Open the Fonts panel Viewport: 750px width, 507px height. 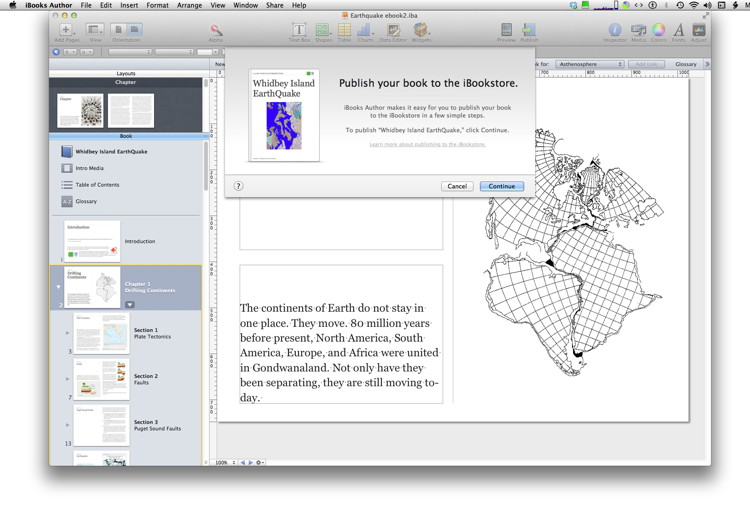[678, 33]
